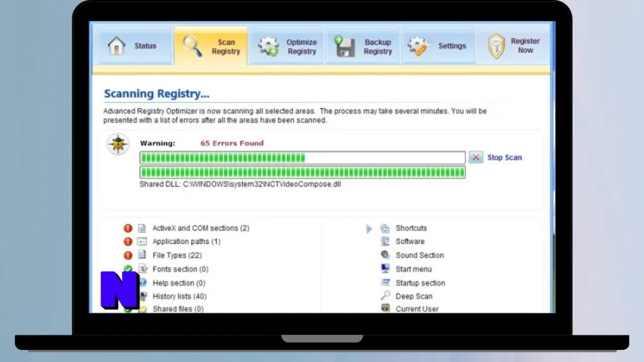
Task: Select the Startup section entry
Action: tap(420, 283)
